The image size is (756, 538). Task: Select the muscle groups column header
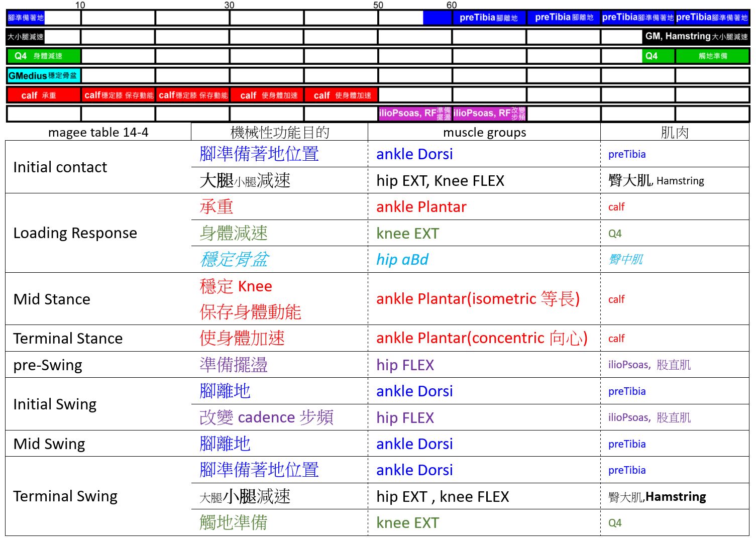coord(484,133)
